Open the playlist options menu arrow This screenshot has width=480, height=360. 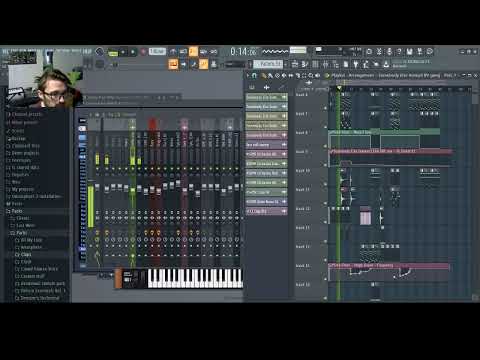(x=248, y=76)
